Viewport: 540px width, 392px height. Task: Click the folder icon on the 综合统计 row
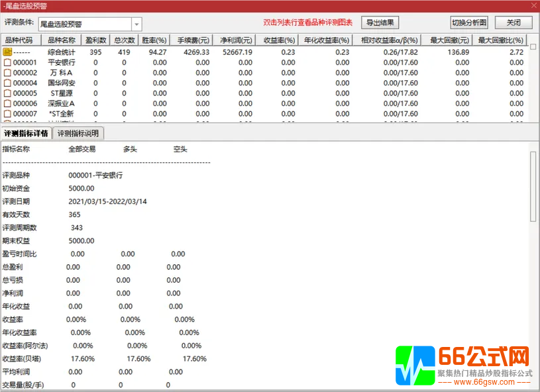tap(7, 52)
